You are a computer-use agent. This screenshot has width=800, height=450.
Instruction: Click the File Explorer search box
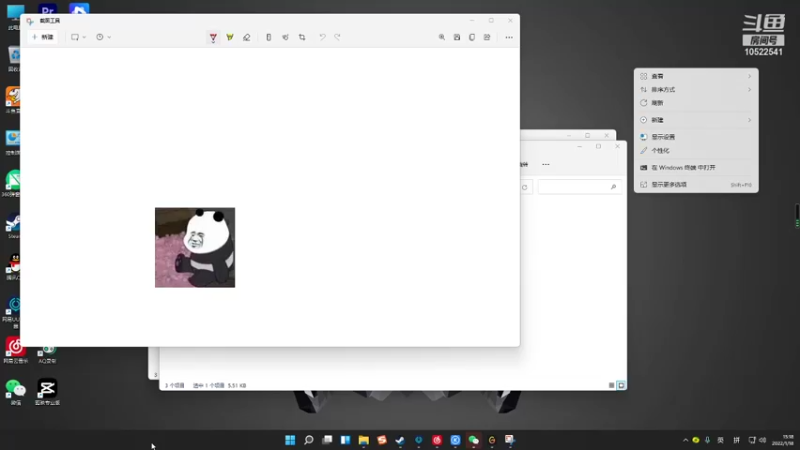[x=579, y=187]
